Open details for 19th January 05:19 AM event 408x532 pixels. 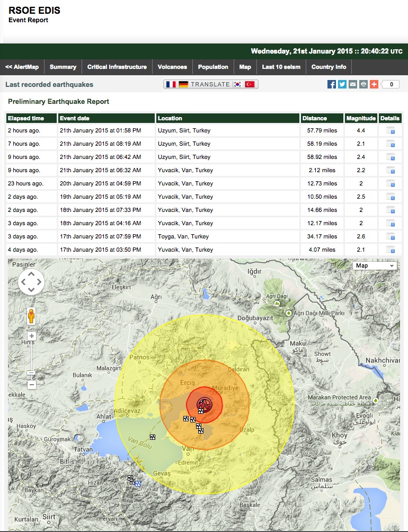point(391,197)
